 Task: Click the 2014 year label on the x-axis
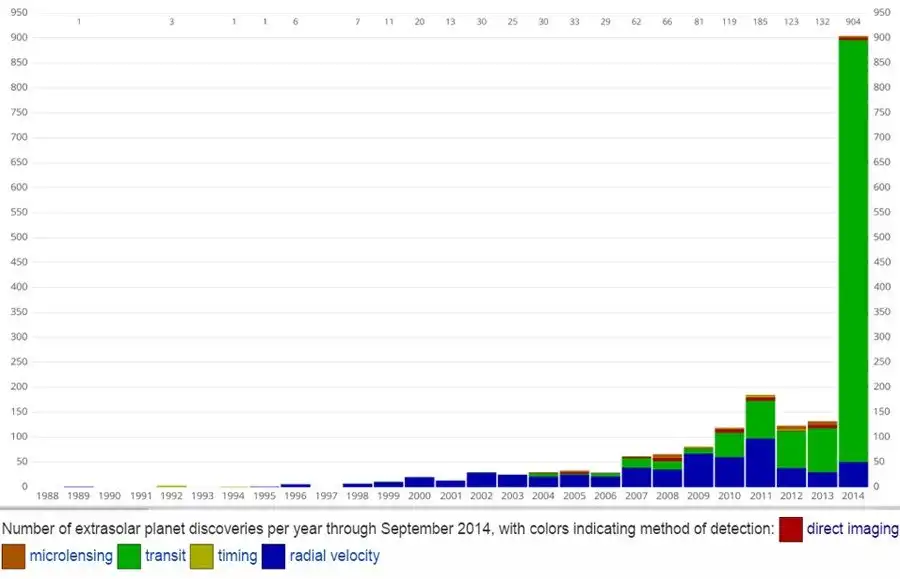[x=853, y=495]
